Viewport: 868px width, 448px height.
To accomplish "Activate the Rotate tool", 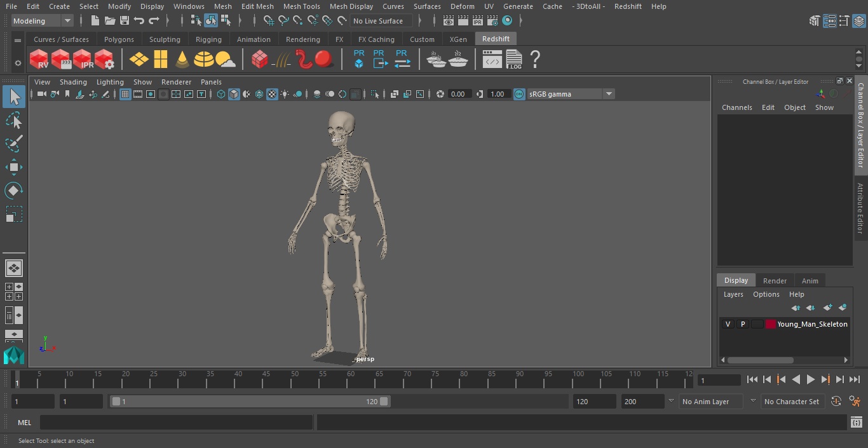I will click(x=13, y=191).
